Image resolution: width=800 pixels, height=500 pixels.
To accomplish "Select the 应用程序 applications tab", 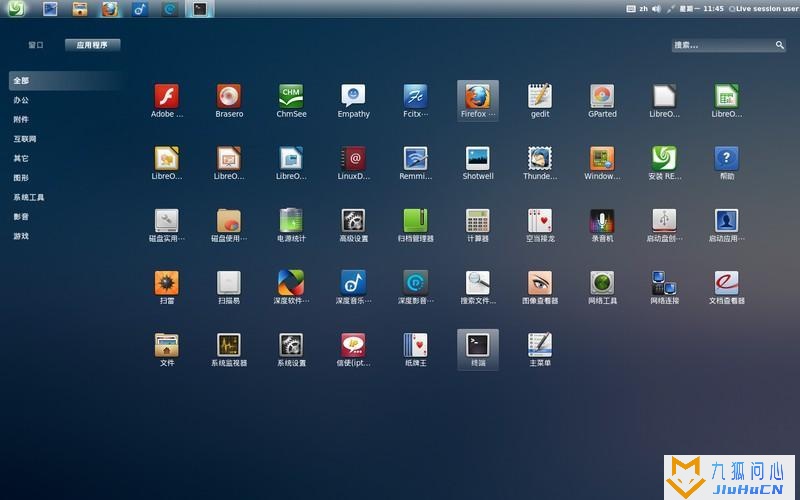I will click(x=92, y=45).
